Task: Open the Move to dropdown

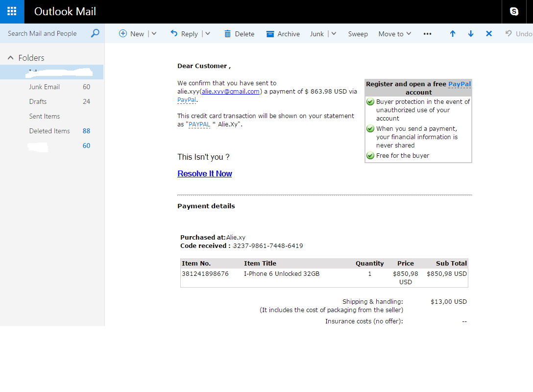Action: coord(395,34)
